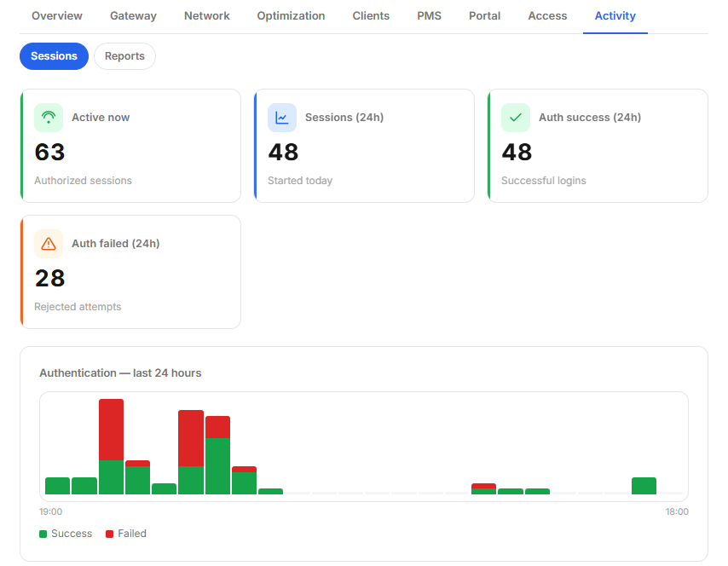The width and height of the screenshot is (728, 566).
Task: Go to the Network tab
Action: [206, 16]
